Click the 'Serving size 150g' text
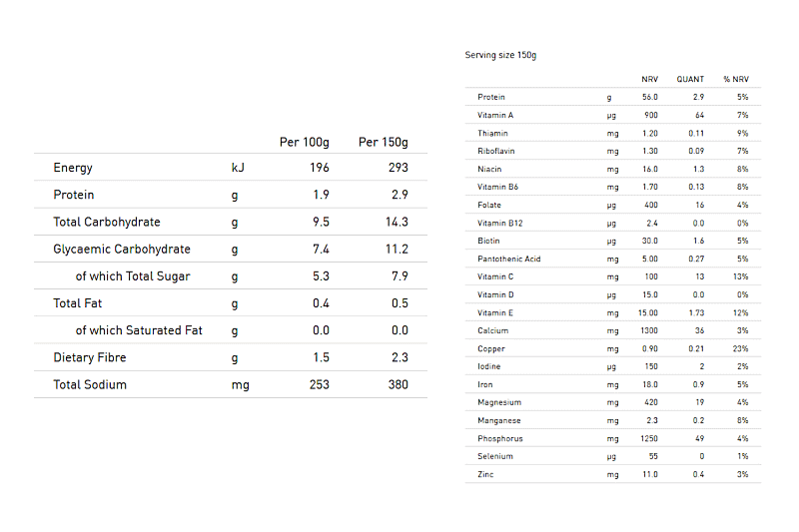 pyautogui.click(x=500, y=55)
